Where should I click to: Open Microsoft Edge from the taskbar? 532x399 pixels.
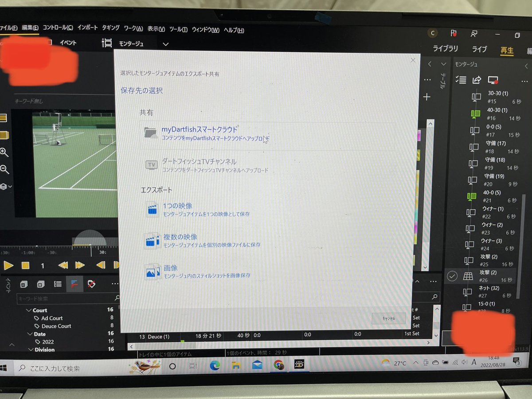pyautogui.click(x=215, y=365)
